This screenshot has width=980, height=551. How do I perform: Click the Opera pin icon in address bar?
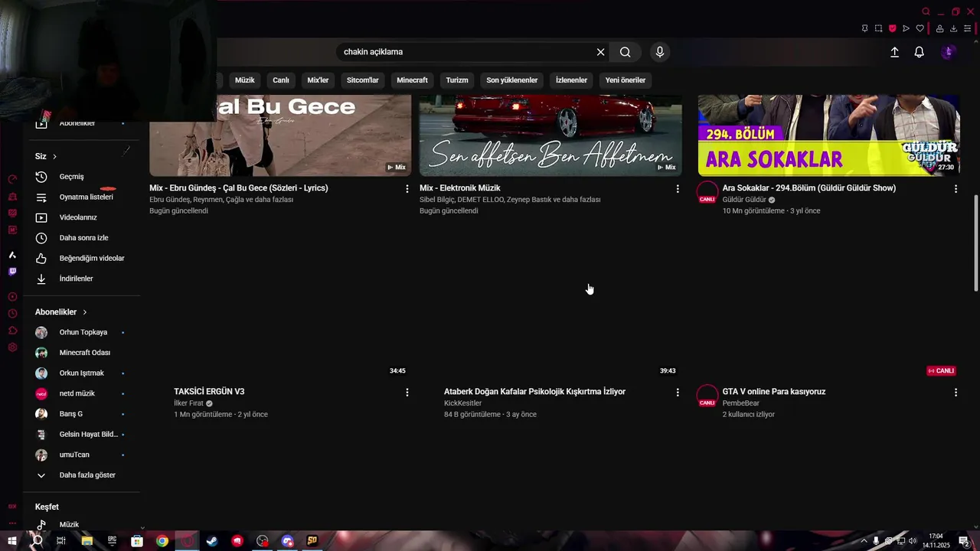click(x=864, y=28)
